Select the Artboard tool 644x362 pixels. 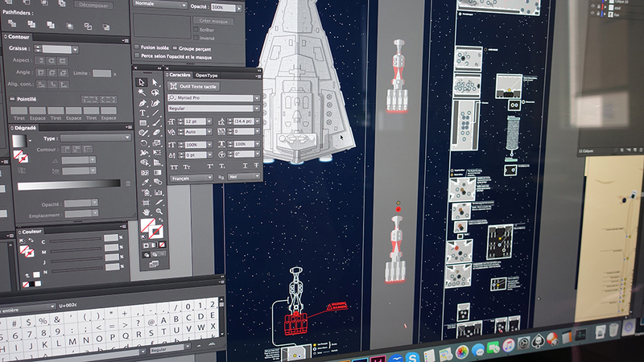pos(146,203)
